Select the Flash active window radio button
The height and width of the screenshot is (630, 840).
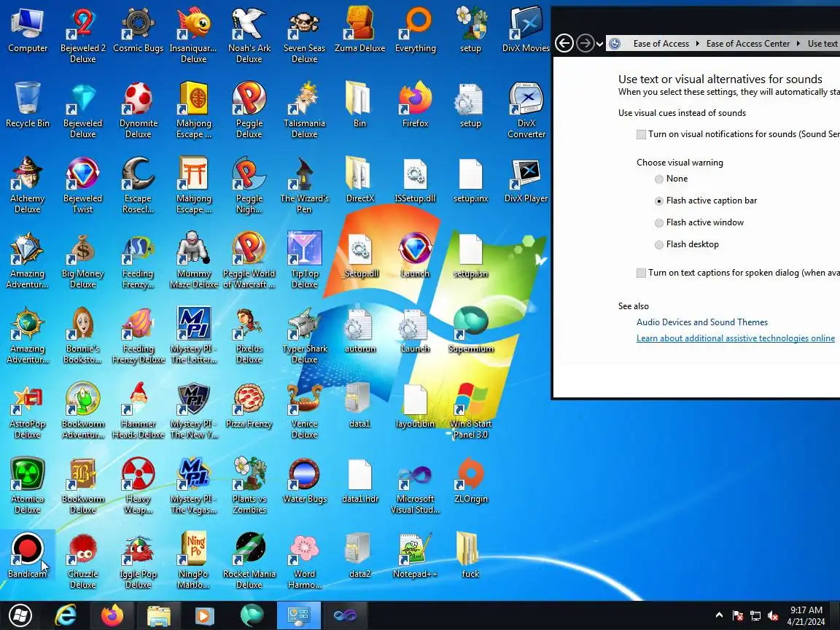coord(659,223)
